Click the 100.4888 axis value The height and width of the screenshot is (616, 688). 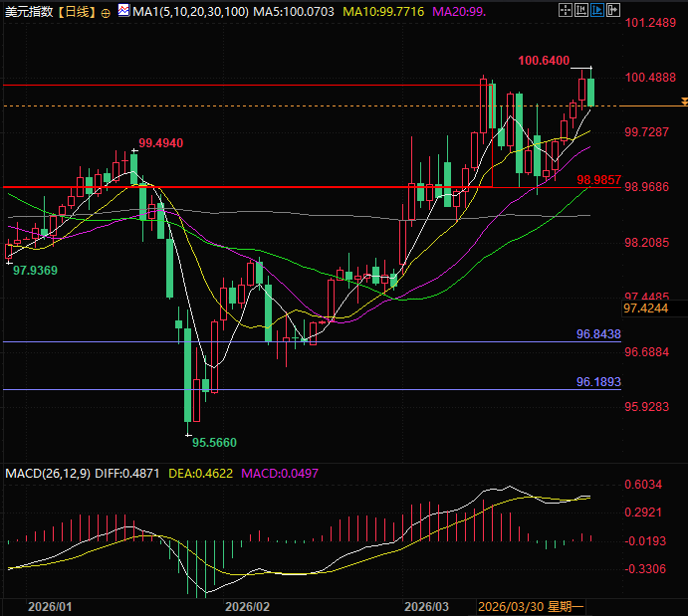[650, 78]
